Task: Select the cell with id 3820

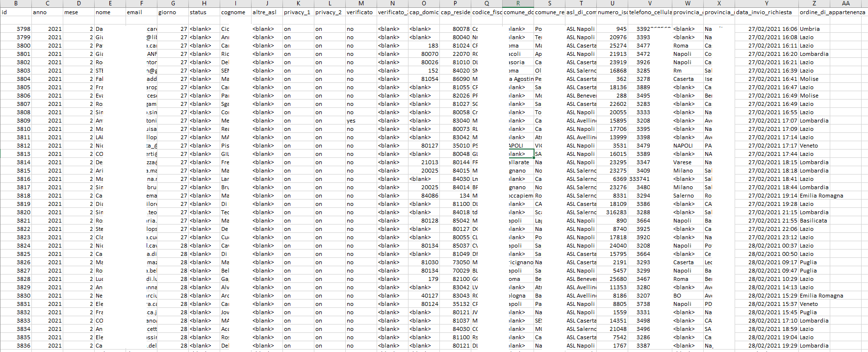Action: 24,212
